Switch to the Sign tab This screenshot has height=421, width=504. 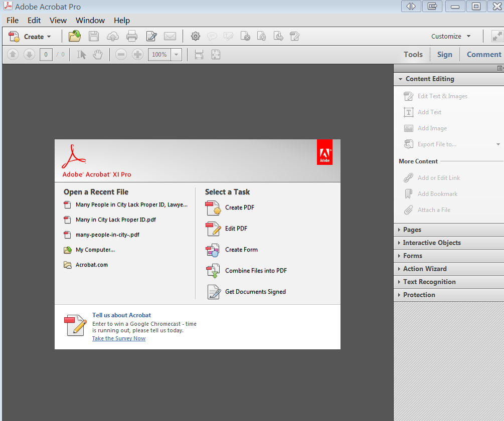pos(444,54)
